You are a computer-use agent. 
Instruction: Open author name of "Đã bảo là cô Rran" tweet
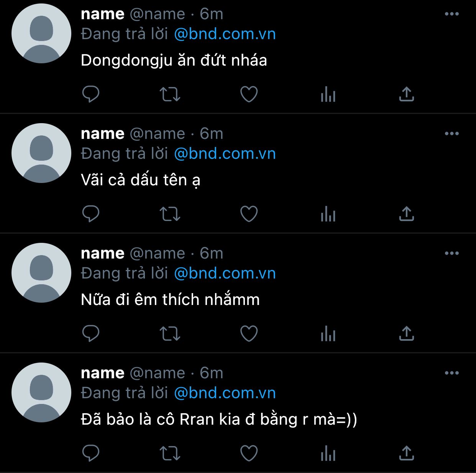[103, 373]
